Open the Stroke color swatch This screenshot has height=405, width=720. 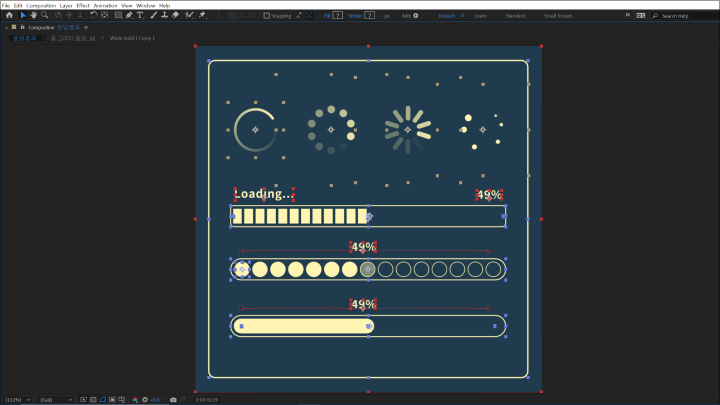[370, 16]
